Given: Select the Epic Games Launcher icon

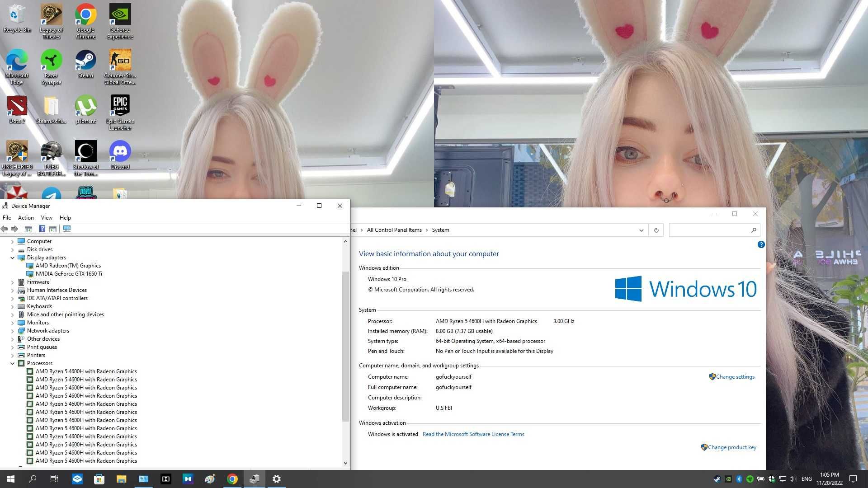Looking at the screenshot, I should 120,113.
